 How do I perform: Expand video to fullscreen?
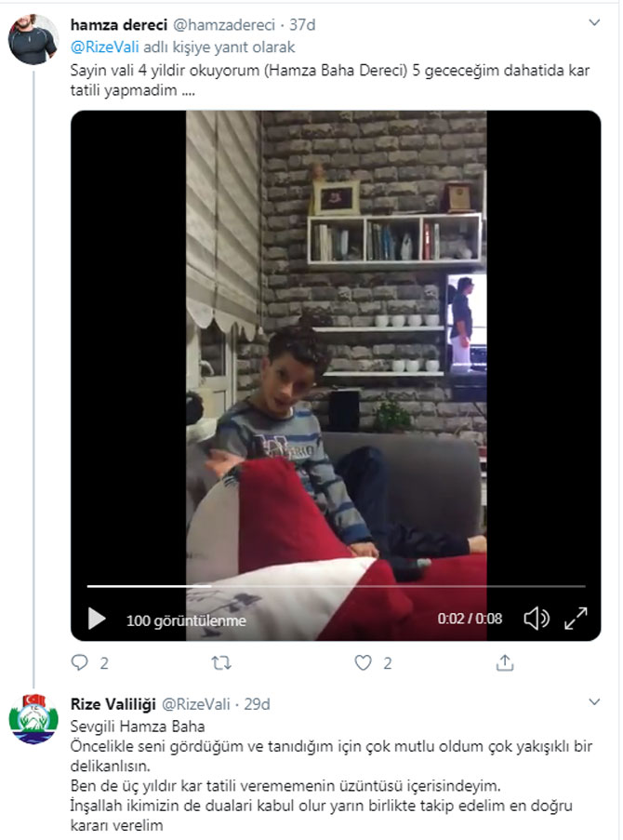tap(577, 619)
